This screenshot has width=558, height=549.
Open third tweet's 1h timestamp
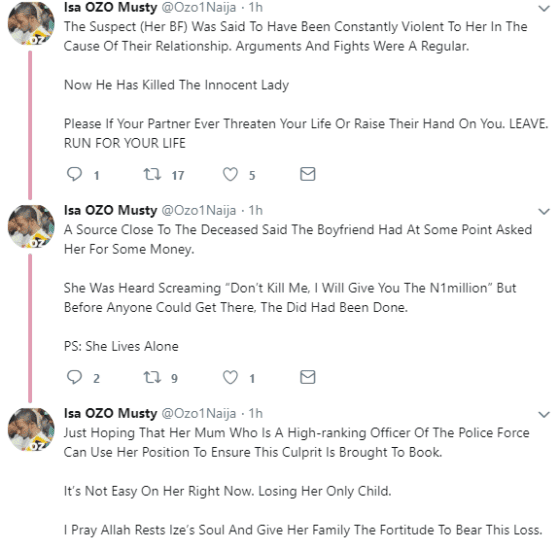256,413
